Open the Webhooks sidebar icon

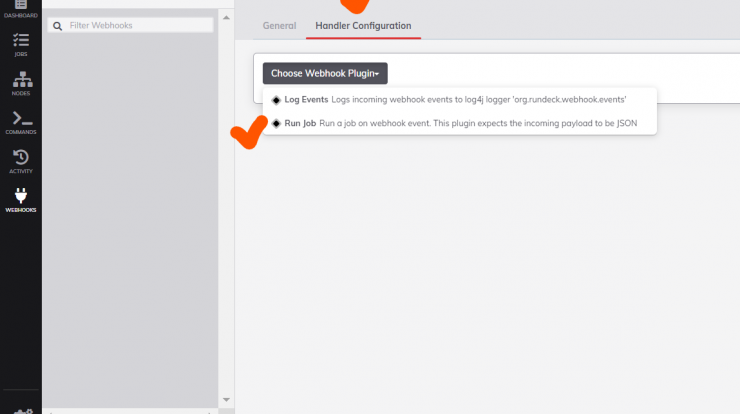(21, 200)
